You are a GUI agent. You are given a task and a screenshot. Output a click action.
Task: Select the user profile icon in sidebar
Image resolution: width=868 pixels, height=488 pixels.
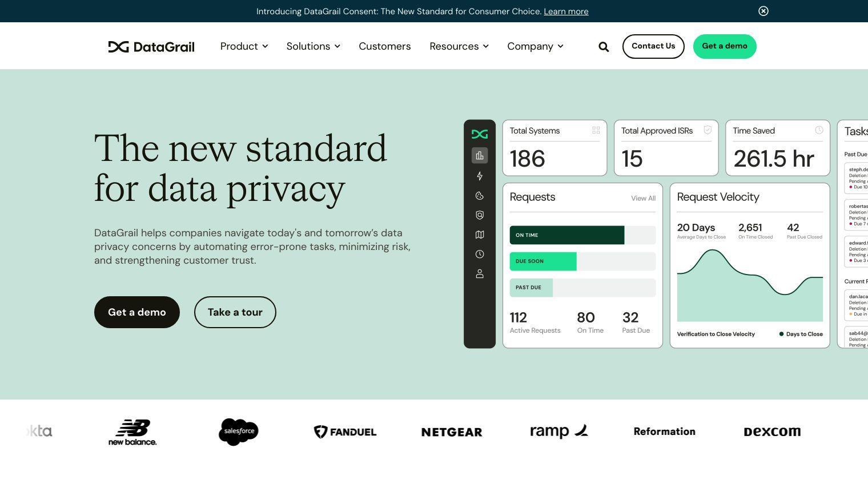coord(480,274)
